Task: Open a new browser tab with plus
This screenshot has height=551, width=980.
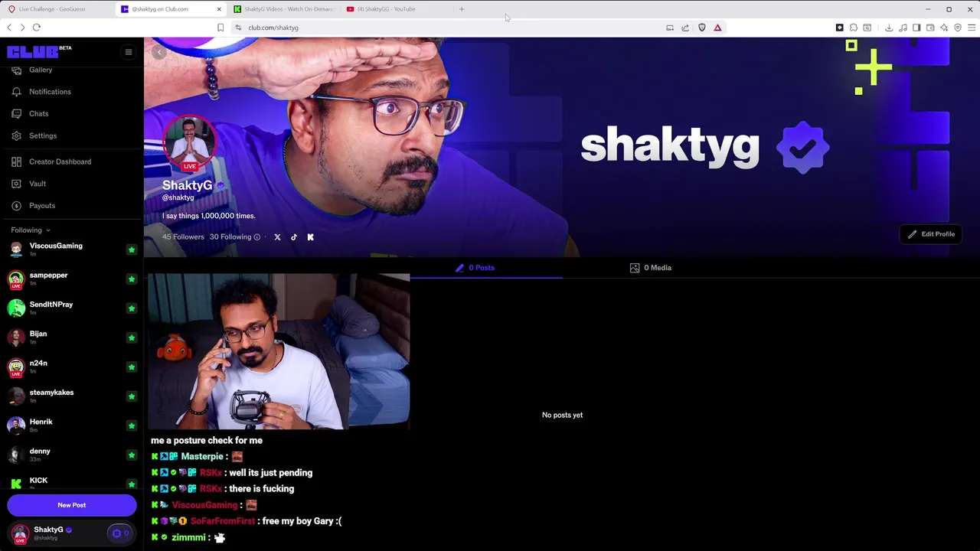Action: (462, 9)
